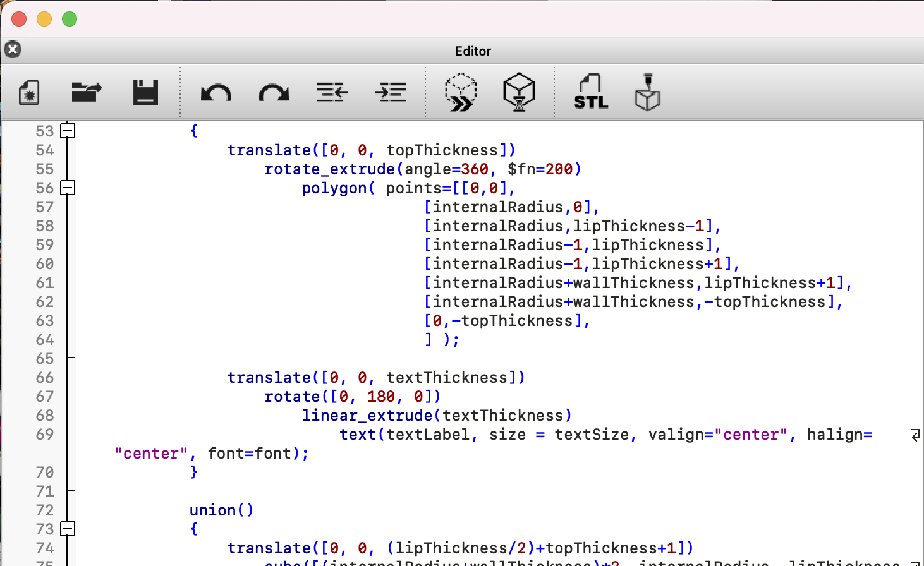This screenshot has height=566, width=924.
Task: Run Render with the hourglass cube icon
Action: (519, 93)
